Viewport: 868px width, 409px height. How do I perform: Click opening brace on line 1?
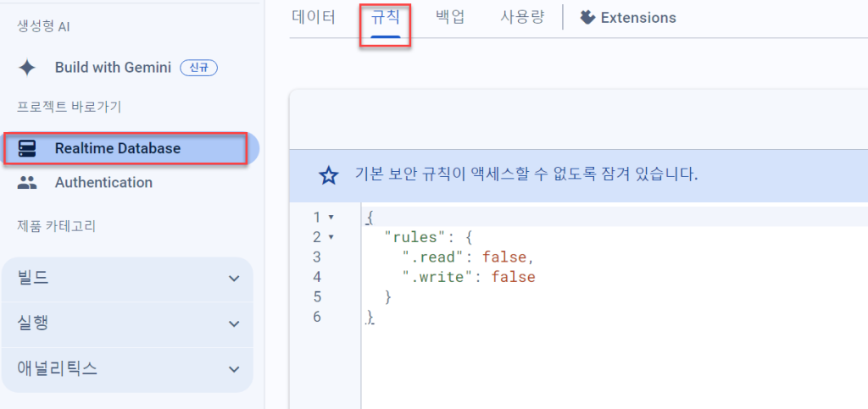click(x=370, y=218)
